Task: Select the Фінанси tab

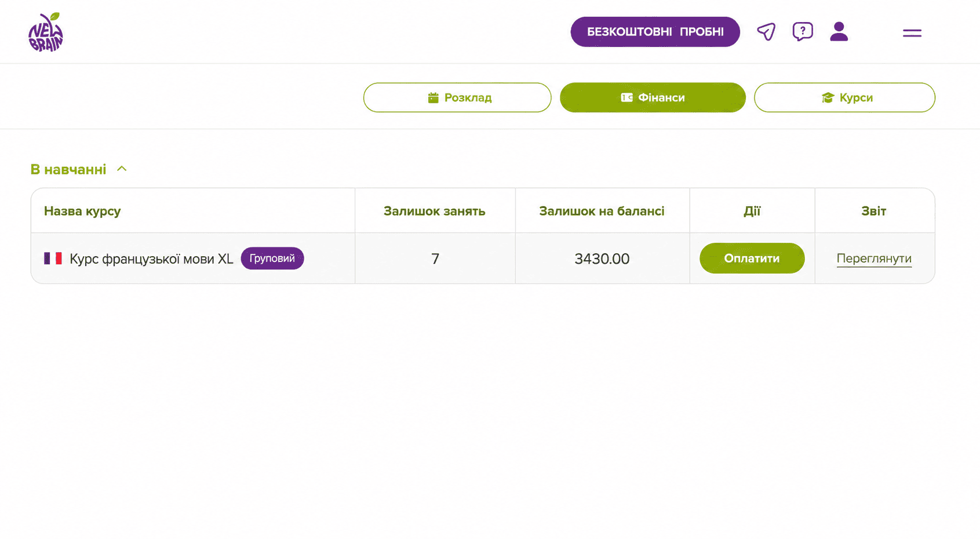Action: coord(653,97)
